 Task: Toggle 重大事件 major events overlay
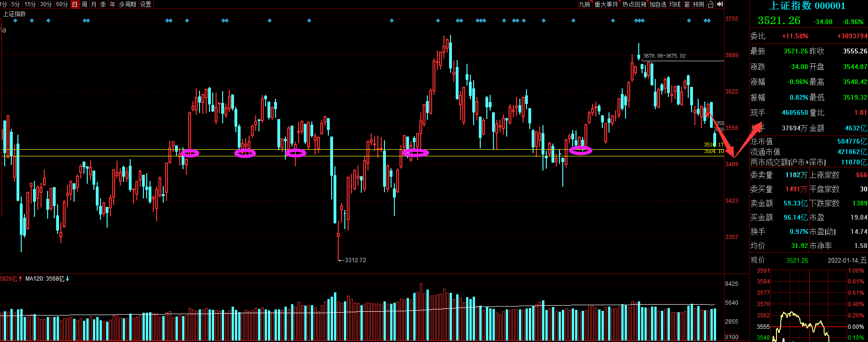tap(606, 4)
